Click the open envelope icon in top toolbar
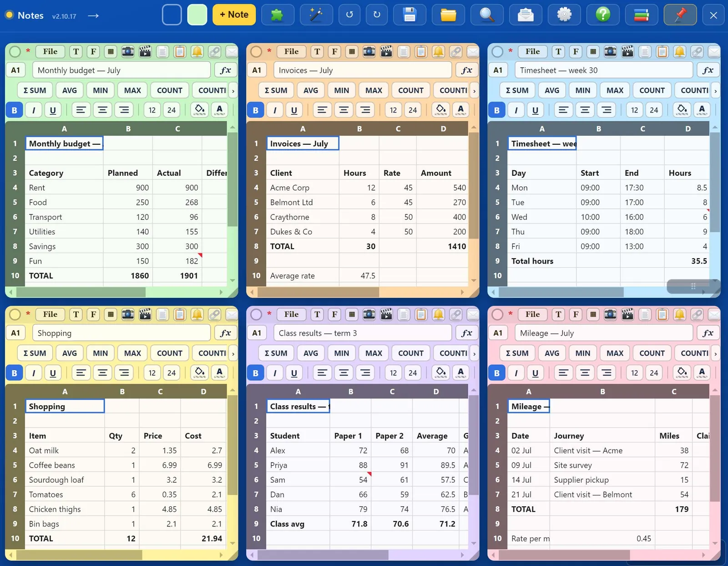The image size is (728, 566). [x=526, y=15]
